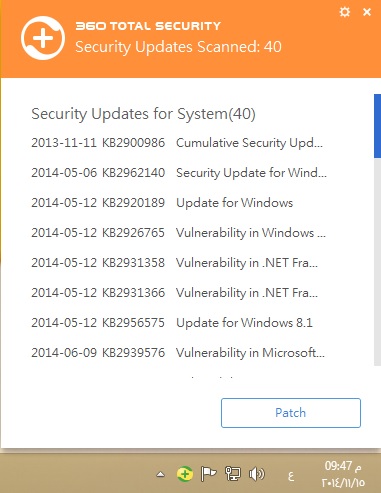Image resolution: width=381 pixels, height=493 pixels.
Task: Select the KB2931366 .NET vulnerability entry
Action: [x=175, y=293]
